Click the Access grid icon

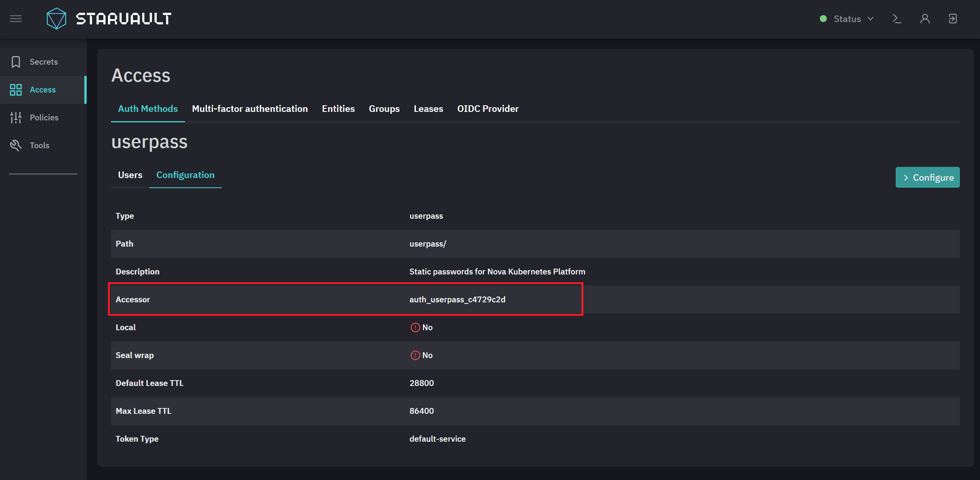pyautogui.click(x=16, y=90)
